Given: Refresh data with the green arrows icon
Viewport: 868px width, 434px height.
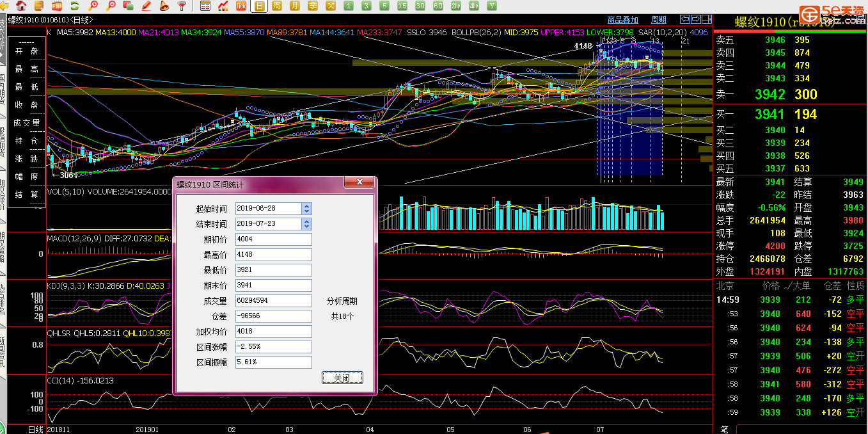Looking at the screenshot, I should (75, 6).
